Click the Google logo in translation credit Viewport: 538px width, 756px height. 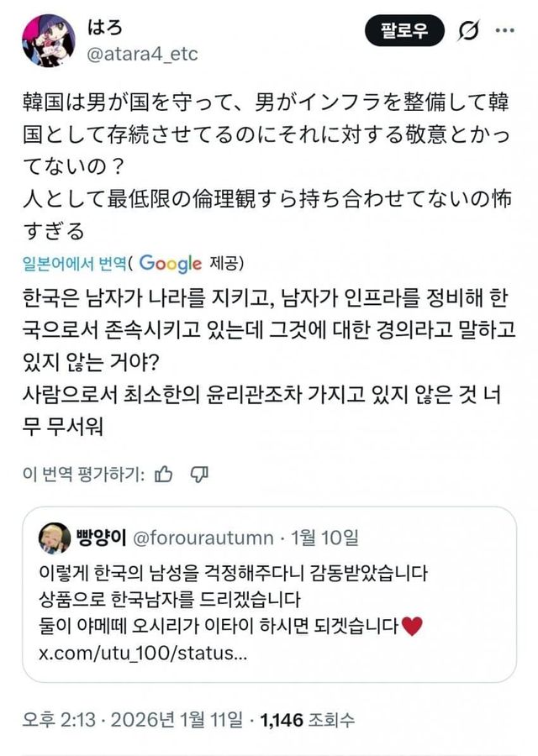coord(171,263)
